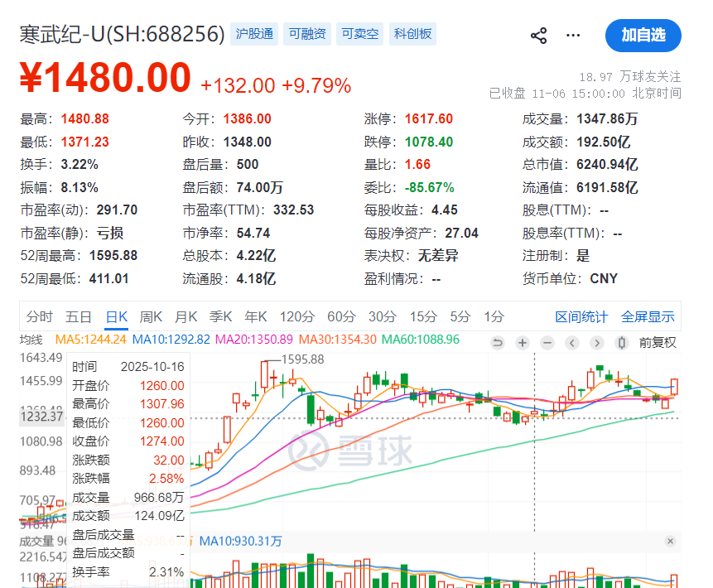Select the 日K tab
Image resolution: width=713 pixels, height=588 pixels.
(117, 316)
